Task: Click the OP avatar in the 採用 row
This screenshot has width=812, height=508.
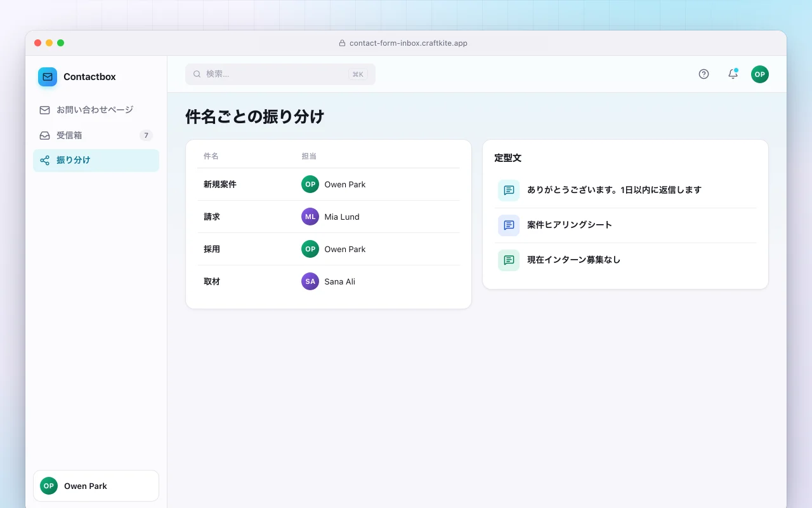Action: pyautogui.click(x=310, y=249)
